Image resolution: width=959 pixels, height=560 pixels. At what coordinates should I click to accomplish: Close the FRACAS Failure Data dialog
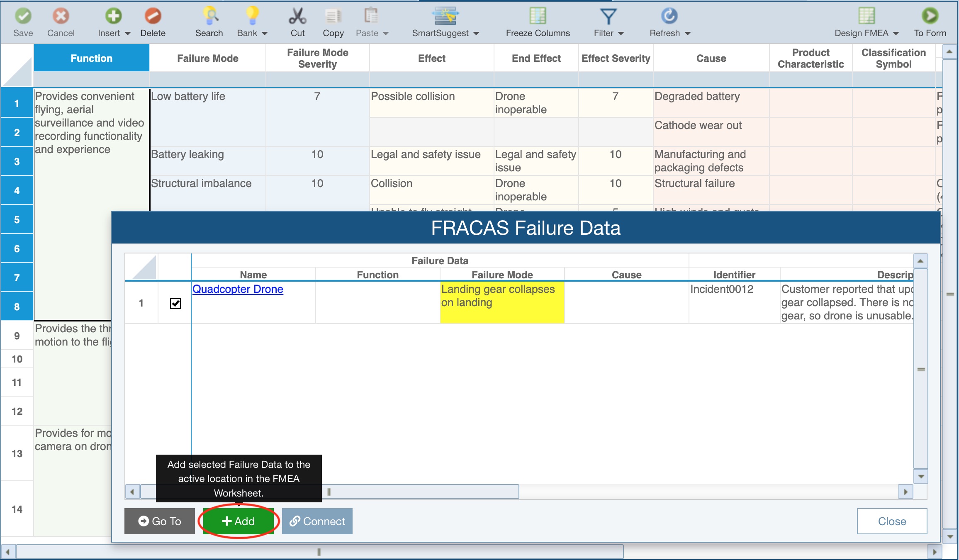[892, 521]
